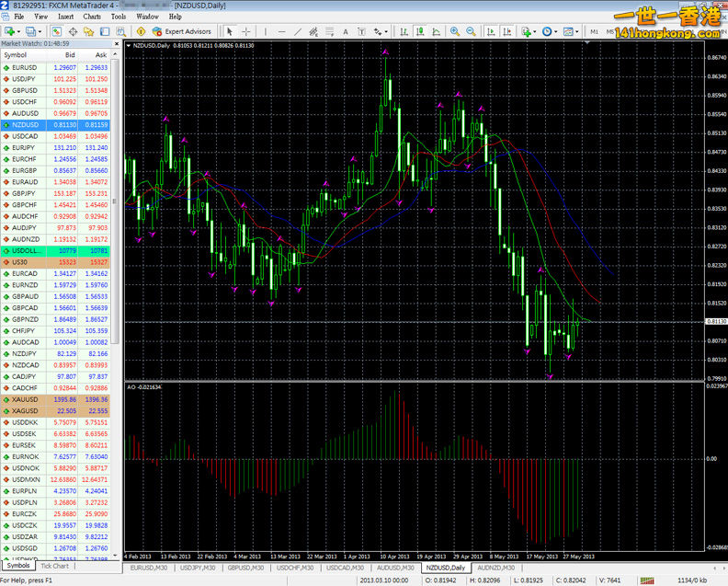Open the Charts menu

tap(92, 17)
